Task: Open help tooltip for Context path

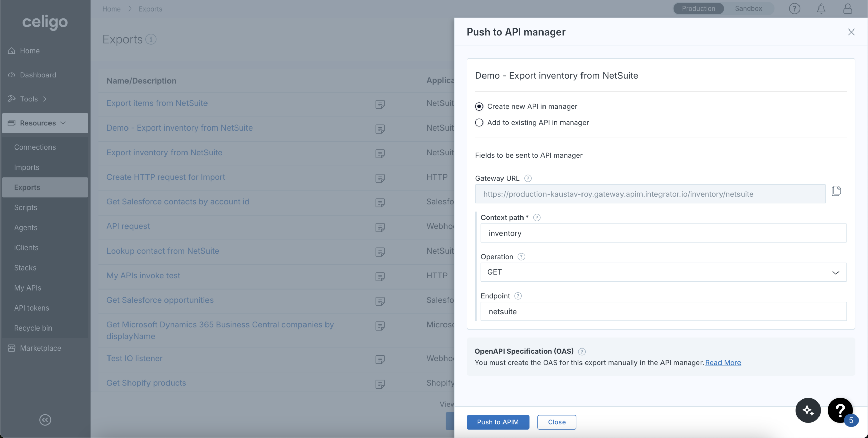Action: point(537,218)
